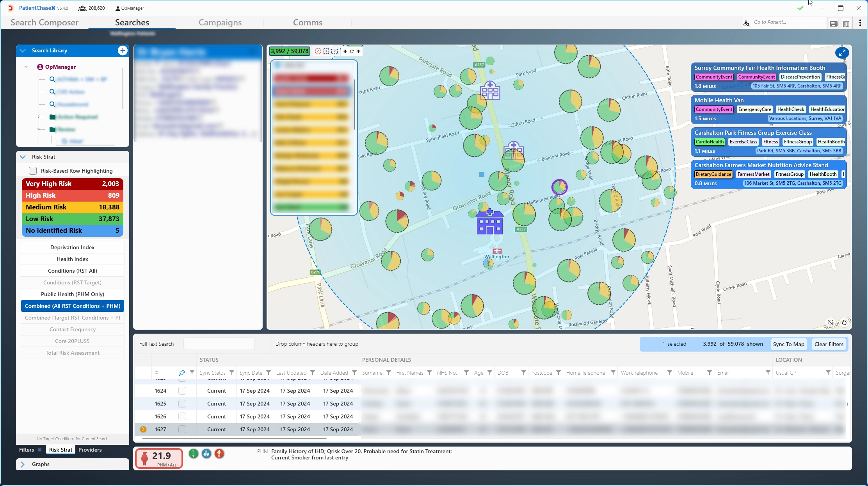Select the circular 'C' selection tool on the map
This screenshot has width=868, height=486.
318,51
